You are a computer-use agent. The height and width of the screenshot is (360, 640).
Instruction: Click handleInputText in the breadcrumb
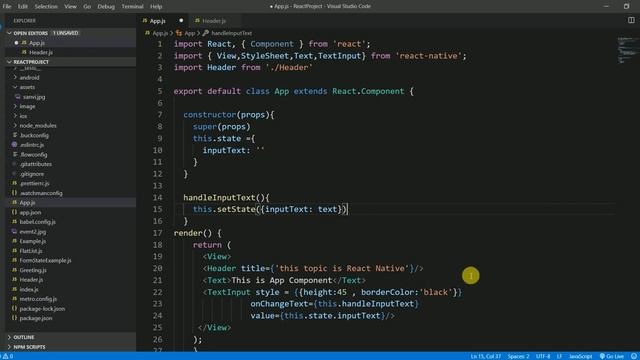click(231, 33)
